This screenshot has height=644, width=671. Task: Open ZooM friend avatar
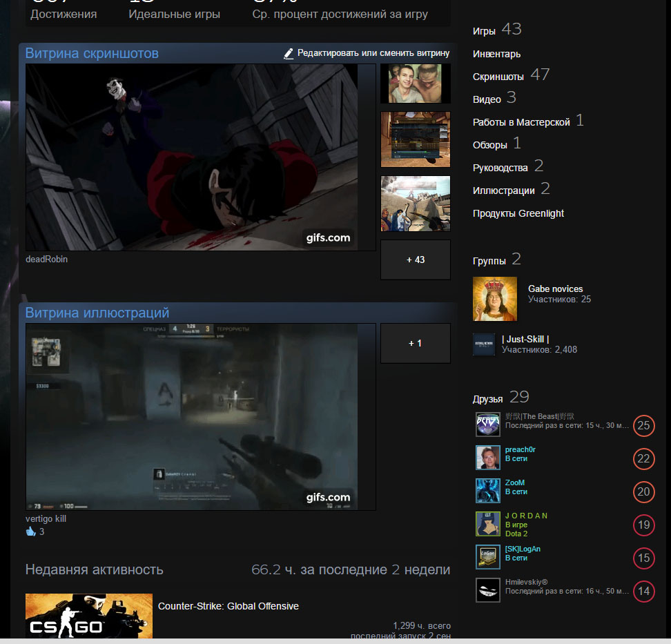click(x=488, y=490)
